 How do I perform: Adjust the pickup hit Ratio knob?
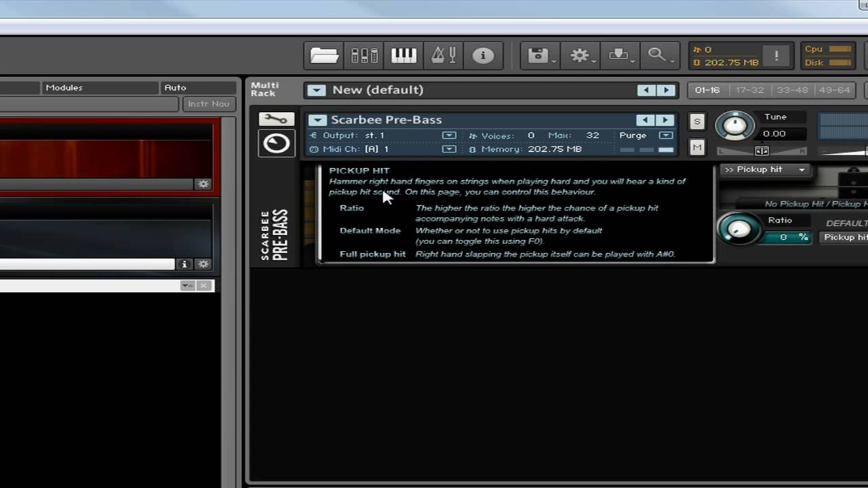[738, 229]
